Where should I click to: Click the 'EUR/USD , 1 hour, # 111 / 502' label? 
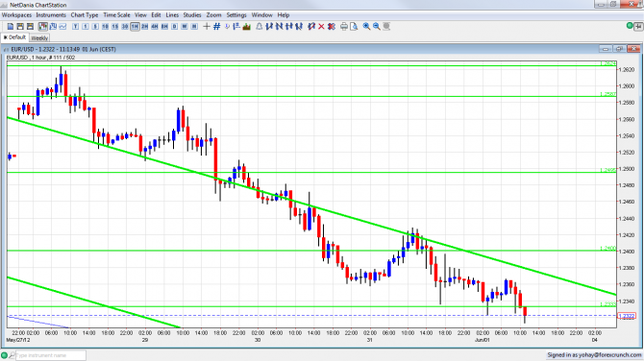pos(40,58)
